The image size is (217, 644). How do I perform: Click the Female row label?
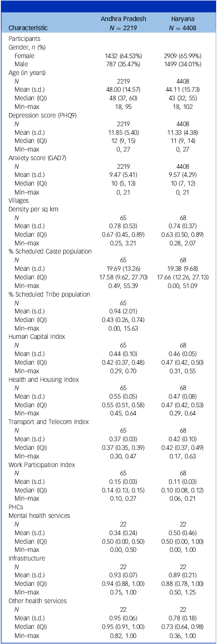click(x=24, y=56)
